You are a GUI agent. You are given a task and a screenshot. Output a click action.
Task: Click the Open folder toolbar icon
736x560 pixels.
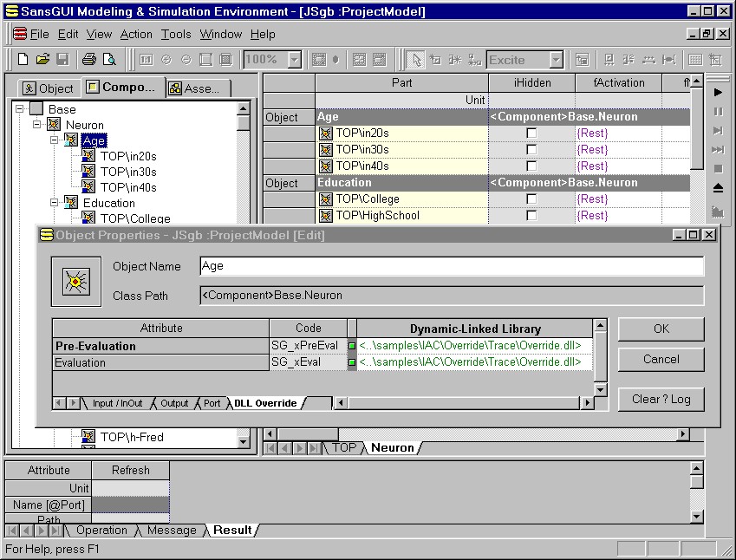(x=42, y=60)
